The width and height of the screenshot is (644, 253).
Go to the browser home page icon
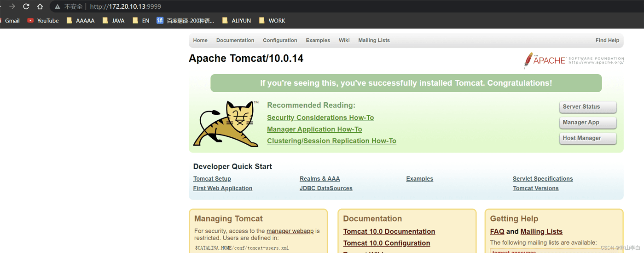(40, 6)
